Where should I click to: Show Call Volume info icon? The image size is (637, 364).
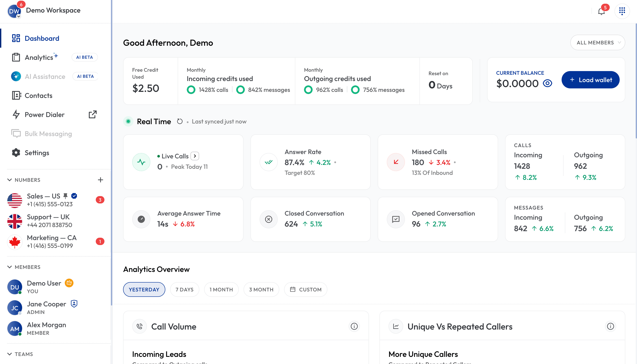point(354,326)
